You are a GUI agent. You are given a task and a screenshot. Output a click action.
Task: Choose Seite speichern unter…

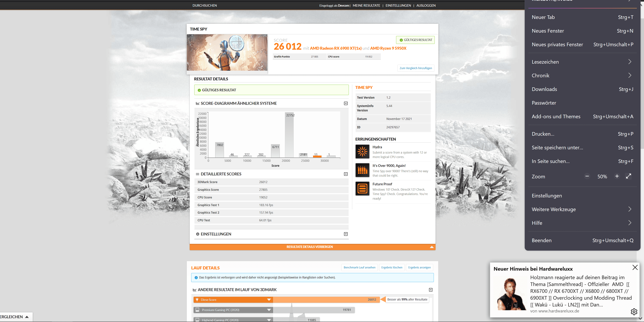pyautogui.click(x=583, y=147)
